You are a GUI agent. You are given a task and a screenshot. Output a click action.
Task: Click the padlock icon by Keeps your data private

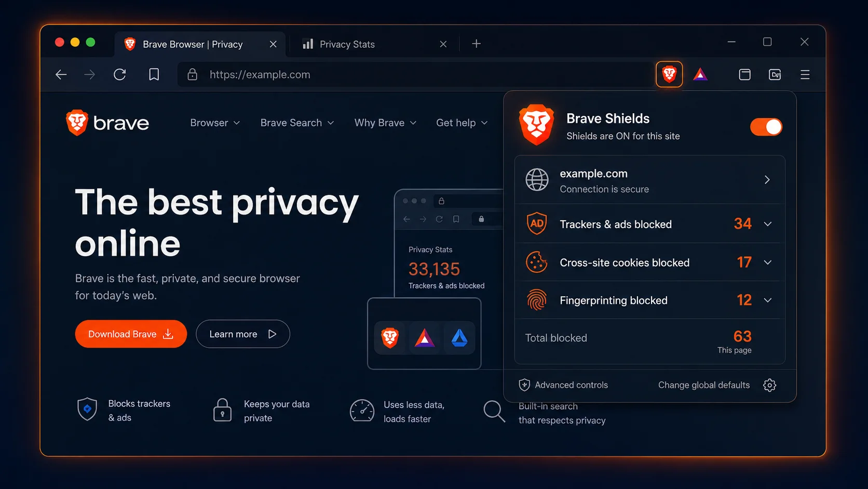pos(222,410)
